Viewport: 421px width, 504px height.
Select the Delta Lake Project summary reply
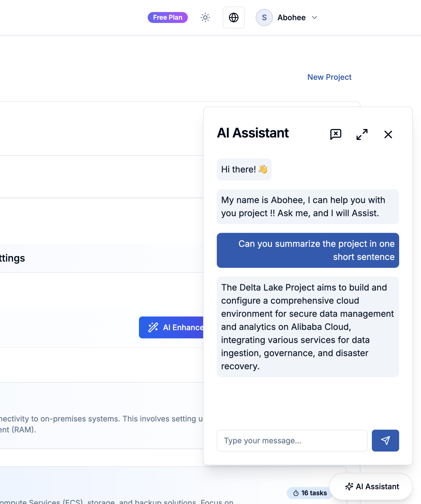pos(308,327)
